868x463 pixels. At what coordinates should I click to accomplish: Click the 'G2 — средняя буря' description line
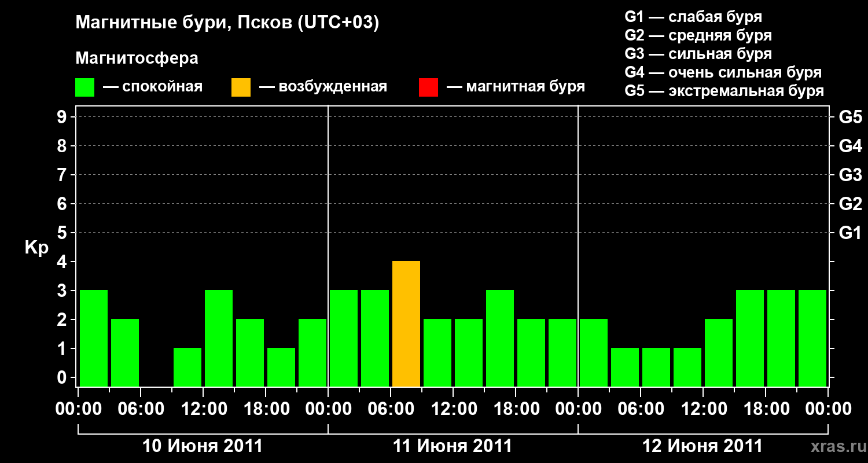point(698,35)
